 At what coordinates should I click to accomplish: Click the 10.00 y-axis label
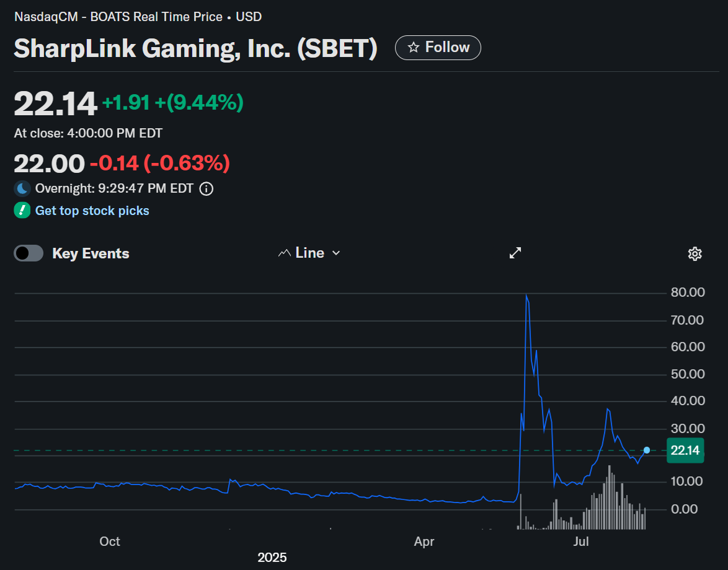coord(687,481)
